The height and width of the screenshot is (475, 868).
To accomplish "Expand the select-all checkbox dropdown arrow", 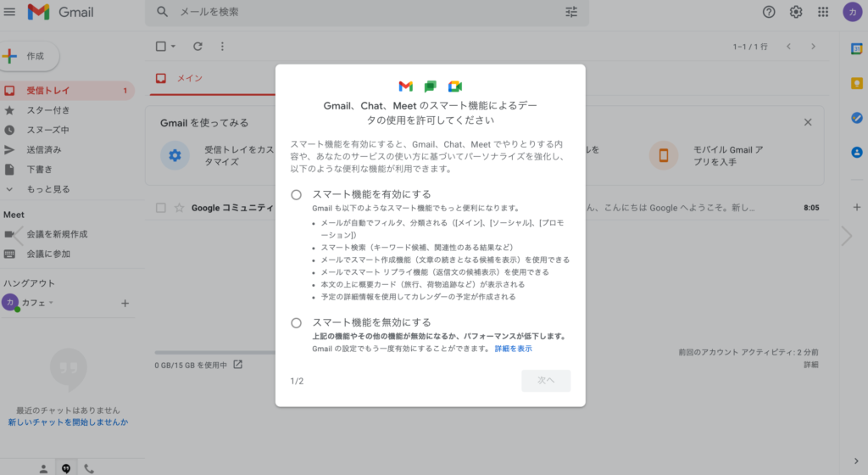I will (x=174, y=46).
